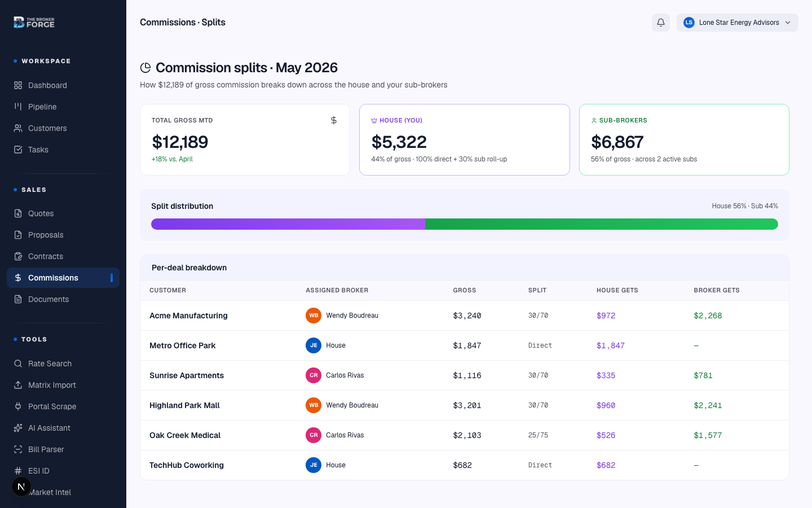Open notifications bell
The height and width of the screenshot is (508, 812).
[x=661, y=23]
